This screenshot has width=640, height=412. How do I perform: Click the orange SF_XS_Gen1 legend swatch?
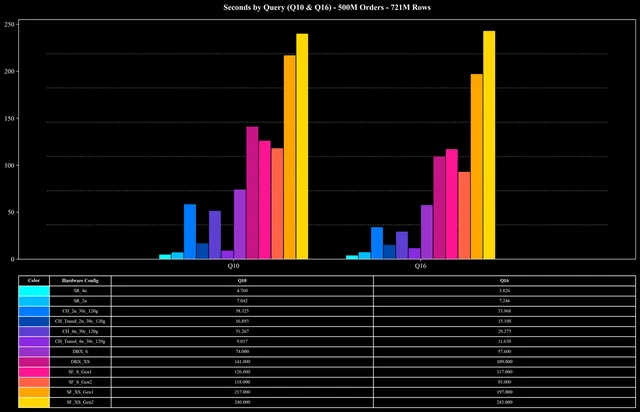coord(34,392)
